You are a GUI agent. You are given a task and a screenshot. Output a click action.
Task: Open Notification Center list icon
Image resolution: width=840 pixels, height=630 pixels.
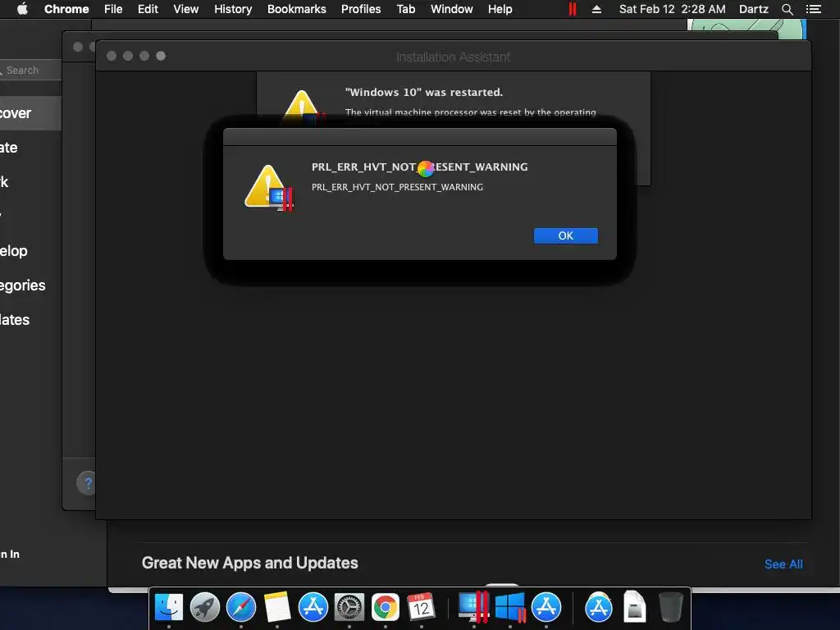813,9
